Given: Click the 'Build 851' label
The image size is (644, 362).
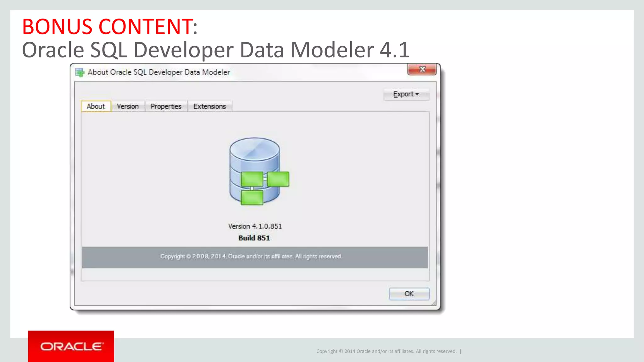Looking at the screenshot, I should 254,238.
